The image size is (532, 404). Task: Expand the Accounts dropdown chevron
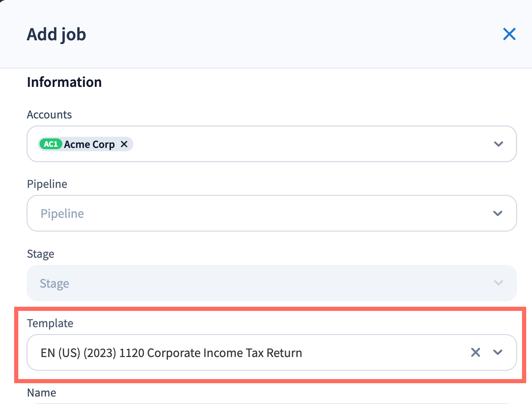(x=498, y=144)
